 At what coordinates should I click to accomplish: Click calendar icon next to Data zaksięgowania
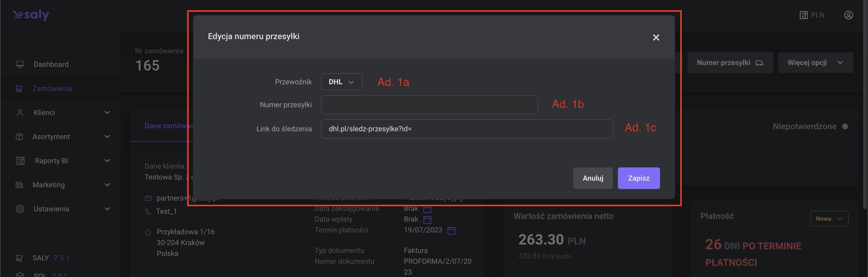[427, 209]
